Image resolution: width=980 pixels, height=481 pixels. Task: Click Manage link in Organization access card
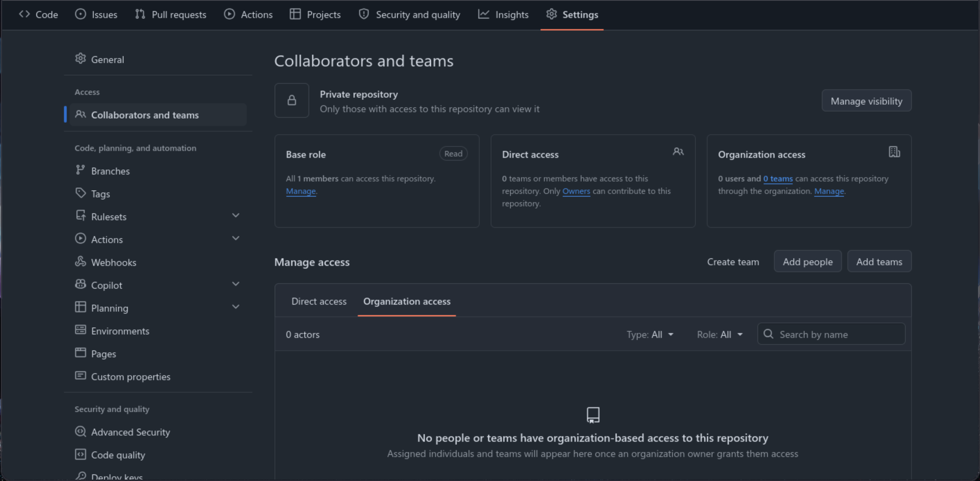click(x=829, y=191)
